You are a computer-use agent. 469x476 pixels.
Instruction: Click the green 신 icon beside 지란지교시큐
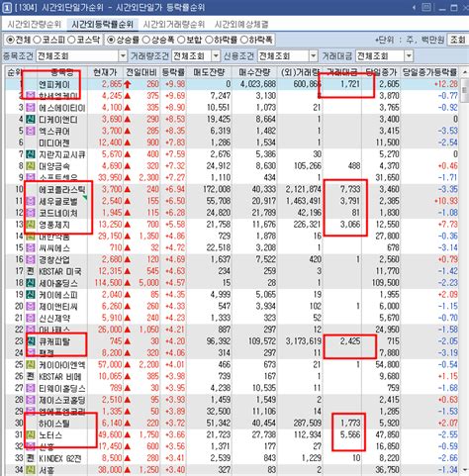click(31, 154)
